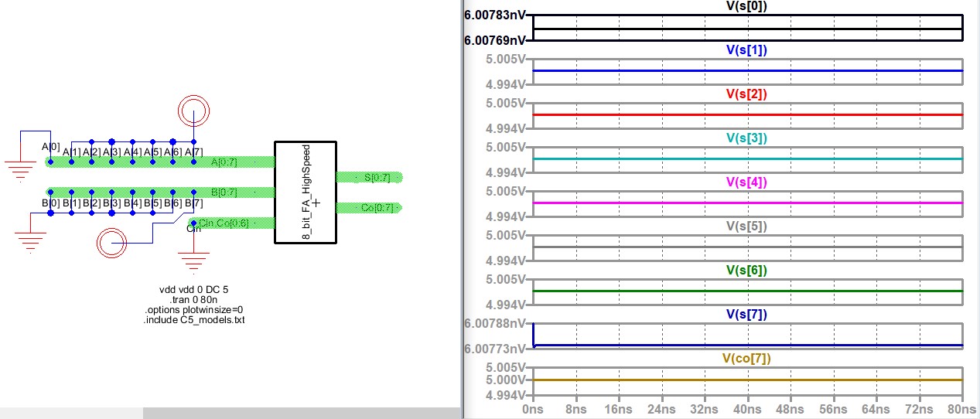Click the 40ns mark on time axis
This screenshot has height=419, width=980.
(x=747, y=408)
